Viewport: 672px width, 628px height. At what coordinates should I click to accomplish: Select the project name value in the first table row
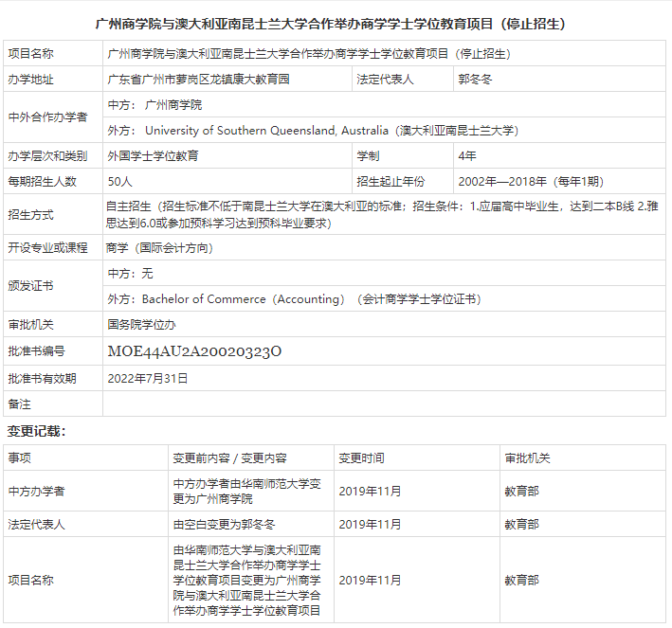tap(309, 54)
